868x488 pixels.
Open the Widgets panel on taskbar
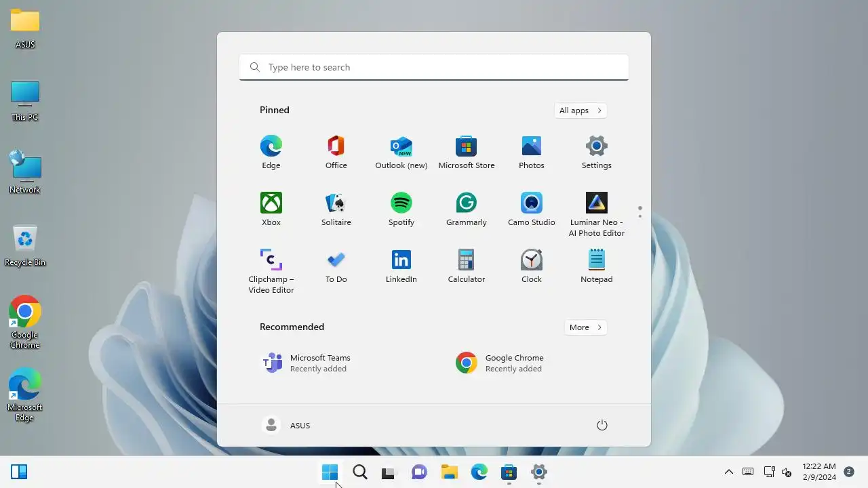19,472
